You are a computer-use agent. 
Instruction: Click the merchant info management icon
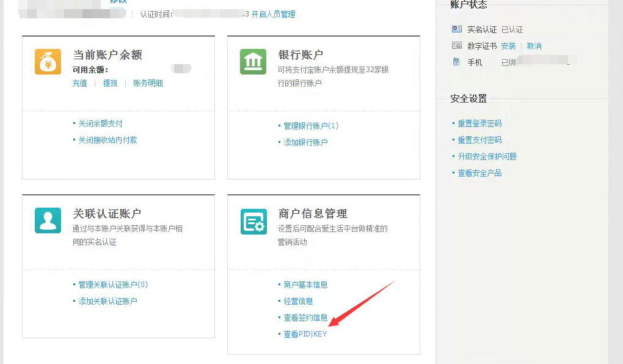click(x=253, y=221)
